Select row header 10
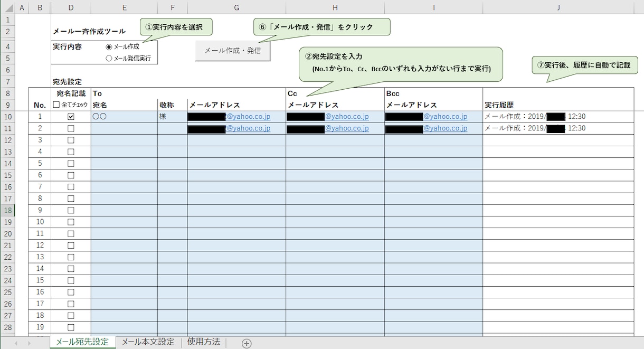 point(7,117)
